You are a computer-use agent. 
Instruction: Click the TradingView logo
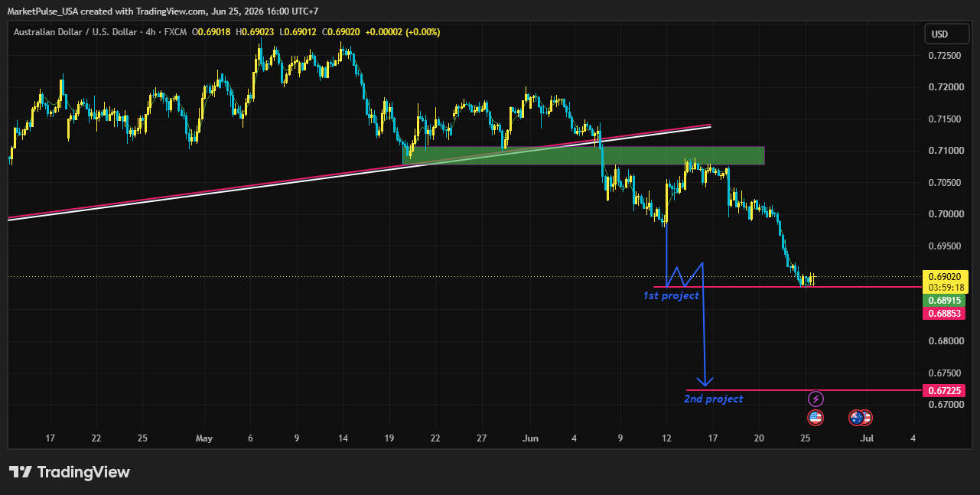69,472
